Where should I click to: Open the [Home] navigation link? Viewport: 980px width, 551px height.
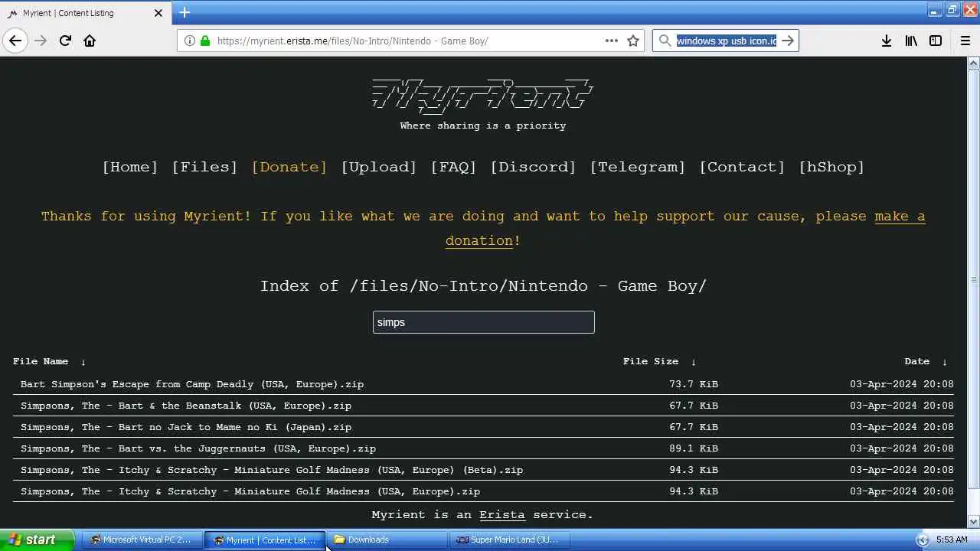coord(130,167)
